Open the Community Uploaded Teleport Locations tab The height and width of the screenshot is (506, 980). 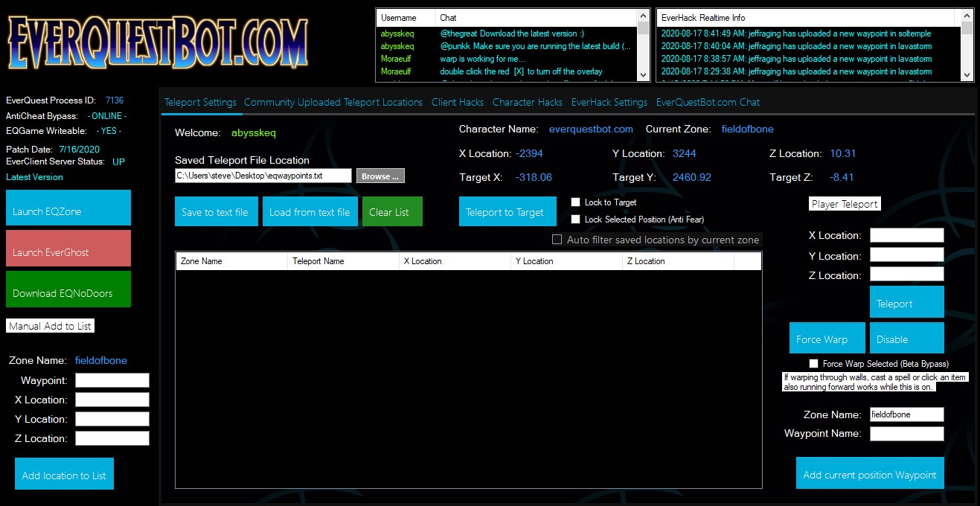pos(333,103)
